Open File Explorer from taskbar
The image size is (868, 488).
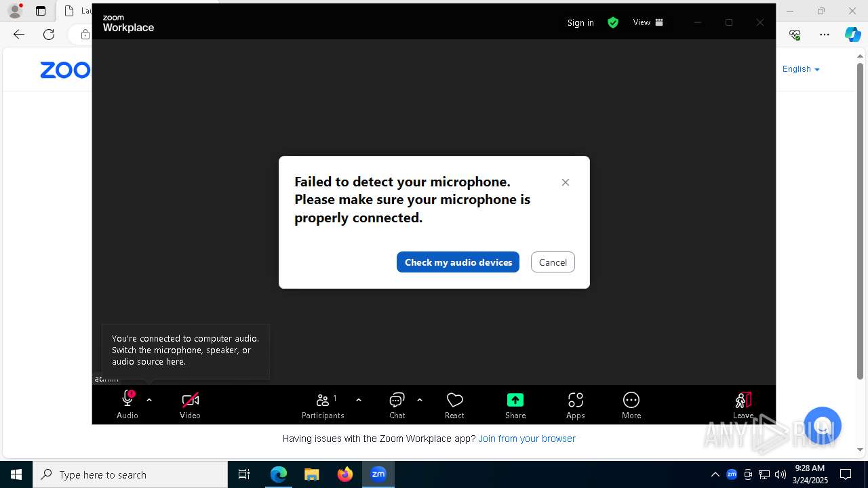coord(311,474)
